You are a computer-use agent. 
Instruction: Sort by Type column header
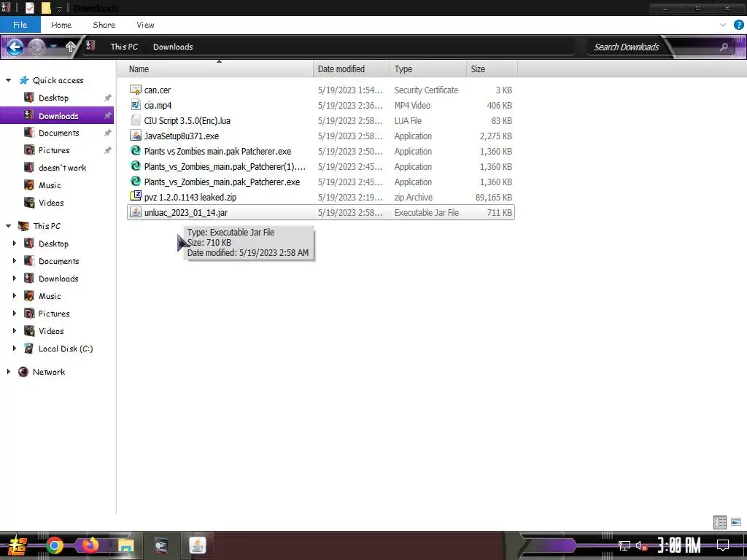(x=427, y=69)
